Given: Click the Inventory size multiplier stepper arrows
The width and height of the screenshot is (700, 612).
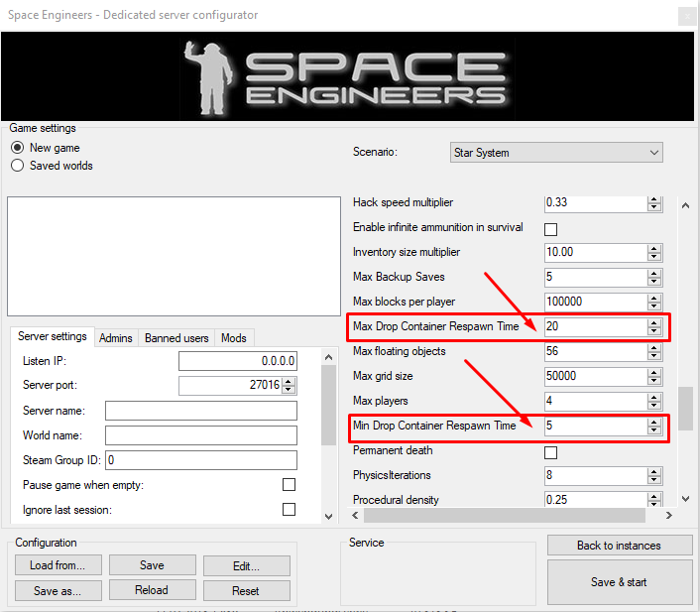Looking at the screenshot, I should tap(654, 253).
